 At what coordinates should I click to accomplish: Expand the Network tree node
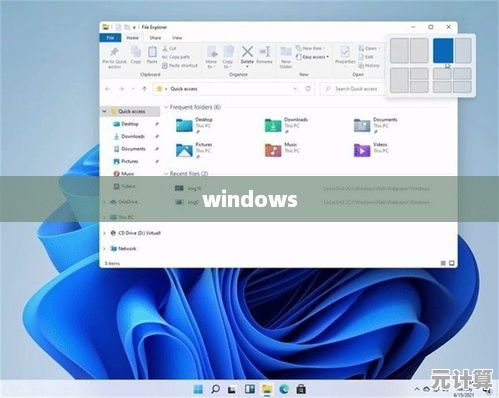tap(104, 249)
